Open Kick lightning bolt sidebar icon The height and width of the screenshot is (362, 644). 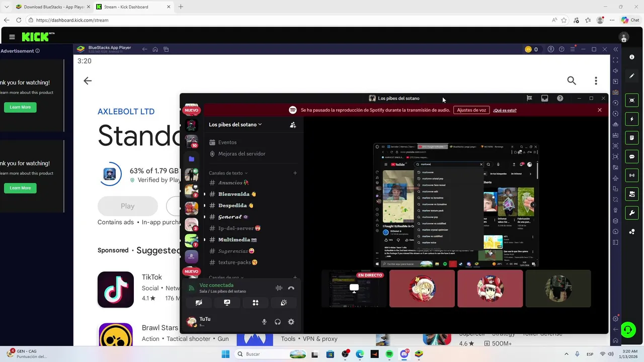coord(632,119)
